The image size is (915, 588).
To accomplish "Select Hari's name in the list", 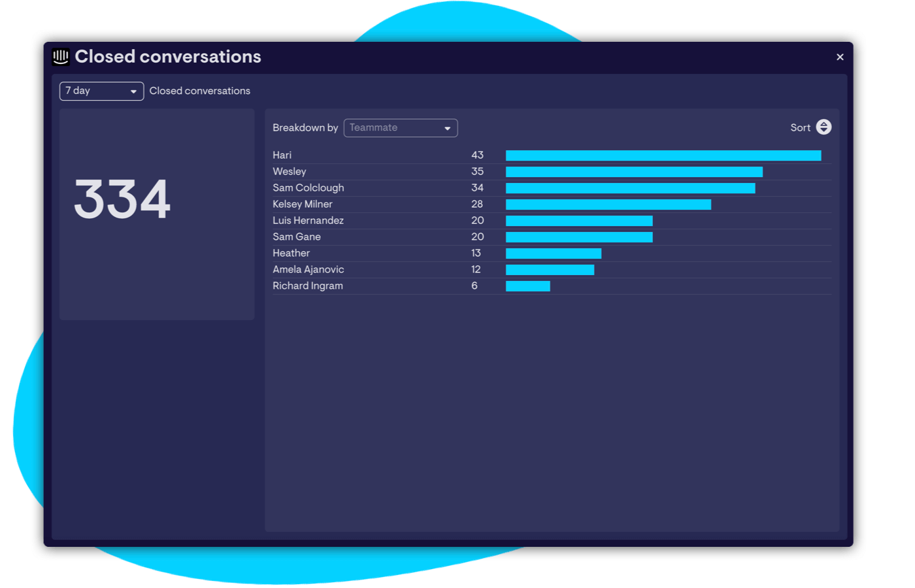I will (282, 155).
